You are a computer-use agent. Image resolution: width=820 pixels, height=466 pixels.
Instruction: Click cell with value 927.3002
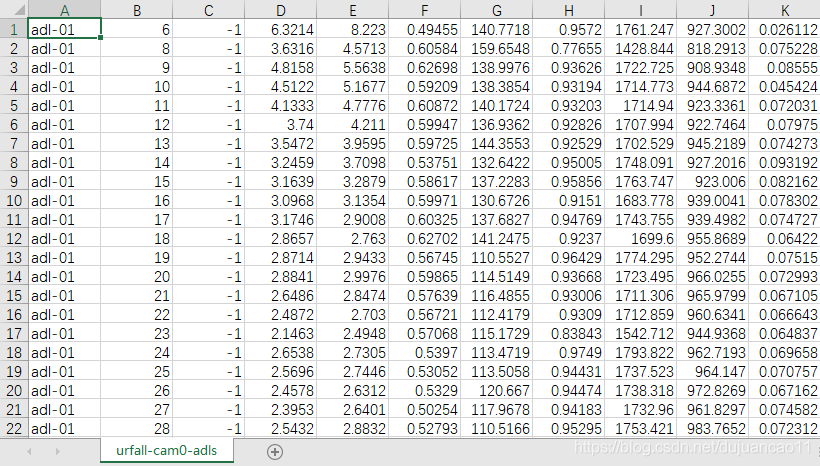coord(712,29)
